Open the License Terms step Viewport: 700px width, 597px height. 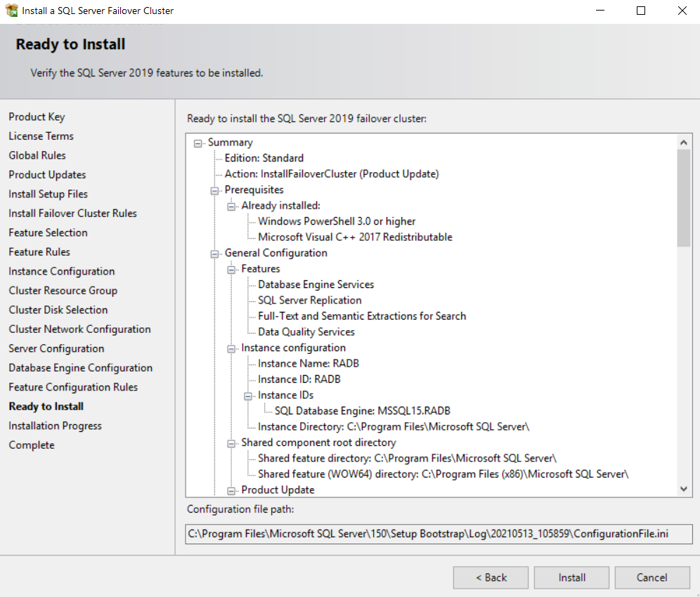pyautogui.click(x=41, y=136)
